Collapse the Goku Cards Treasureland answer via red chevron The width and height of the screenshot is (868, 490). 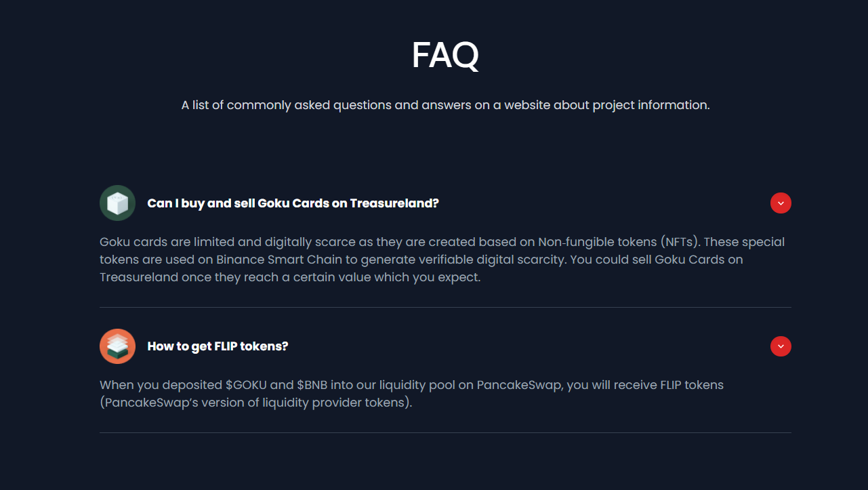click(x=781, y=203)
